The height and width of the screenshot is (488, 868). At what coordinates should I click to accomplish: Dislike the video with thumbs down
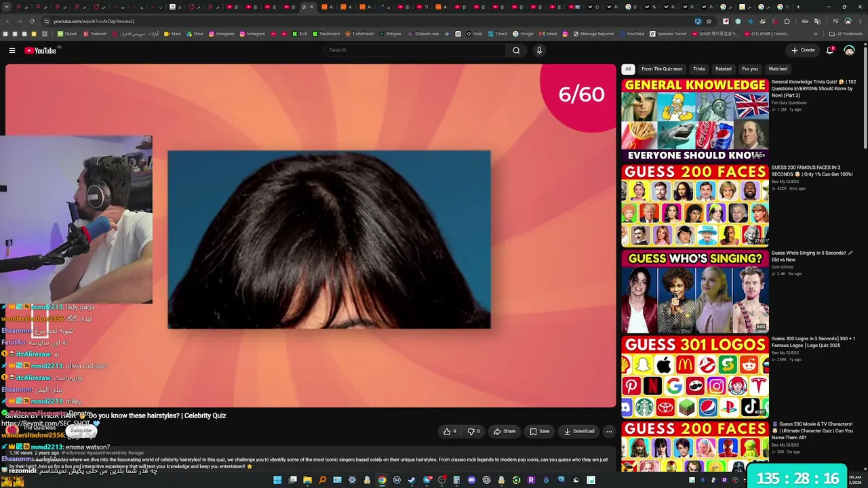[x=473, y=431]
